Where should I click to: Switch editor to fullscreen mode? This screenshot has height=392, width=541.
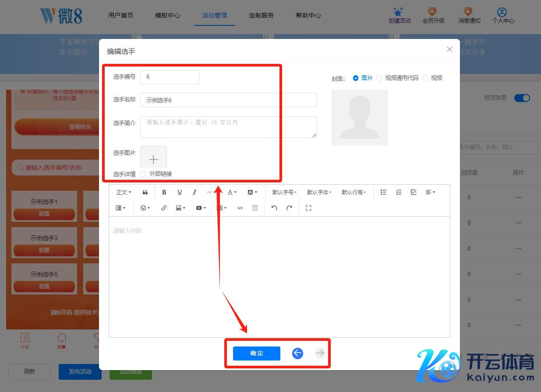308,208
